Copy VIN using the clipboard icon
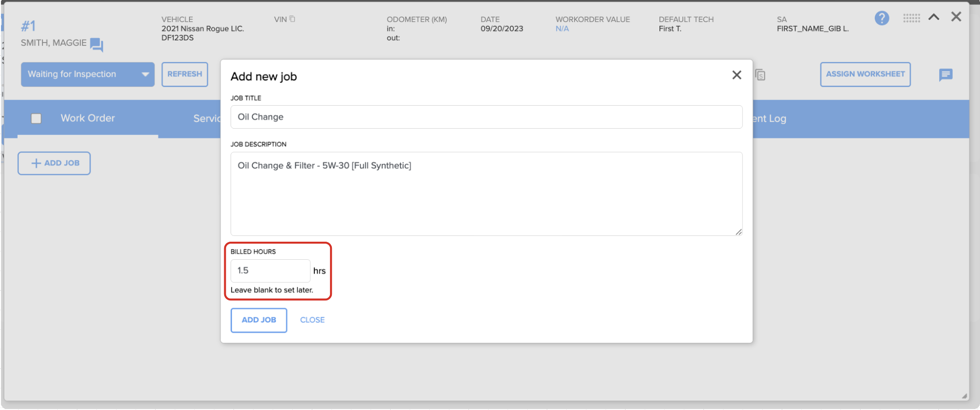This screenshot has height=410, width=980. coord(292,19)
